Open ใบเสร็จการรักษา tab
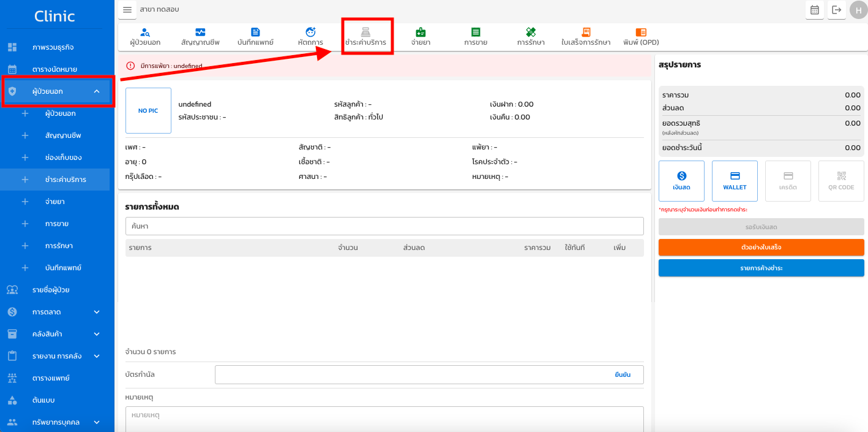 pos(586,37)
